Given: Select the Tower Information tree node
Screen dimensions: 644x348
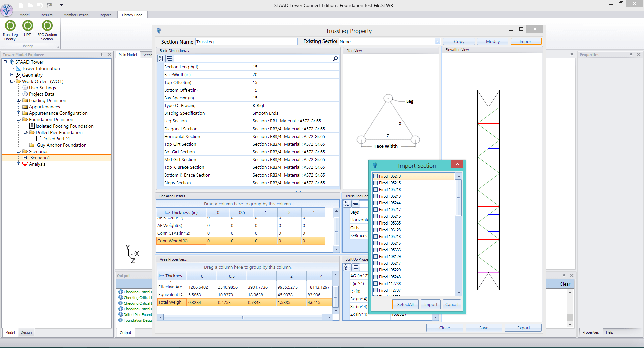Looking at the screenshot, I should (41, 68).
